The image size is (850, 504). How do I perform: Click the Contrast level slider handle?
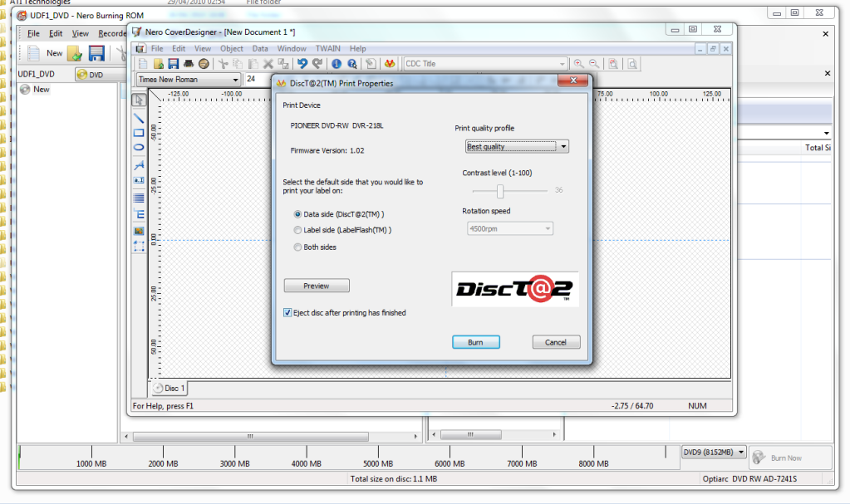click(x=500, y=191)
